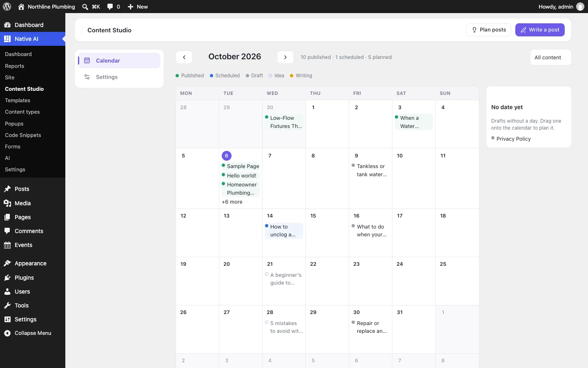Open Code Snippets in the sidebar

point(23,135)
